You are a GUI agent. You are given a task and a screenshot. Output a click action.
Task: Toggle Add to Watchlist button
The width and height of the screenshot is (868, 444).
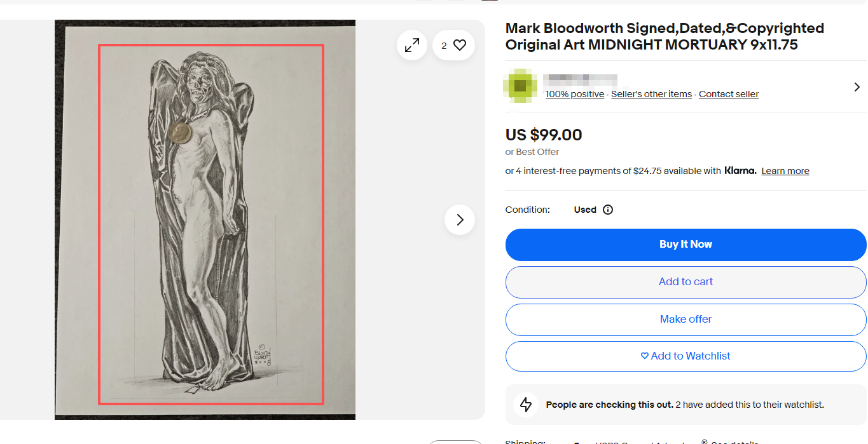pos(685,356)
